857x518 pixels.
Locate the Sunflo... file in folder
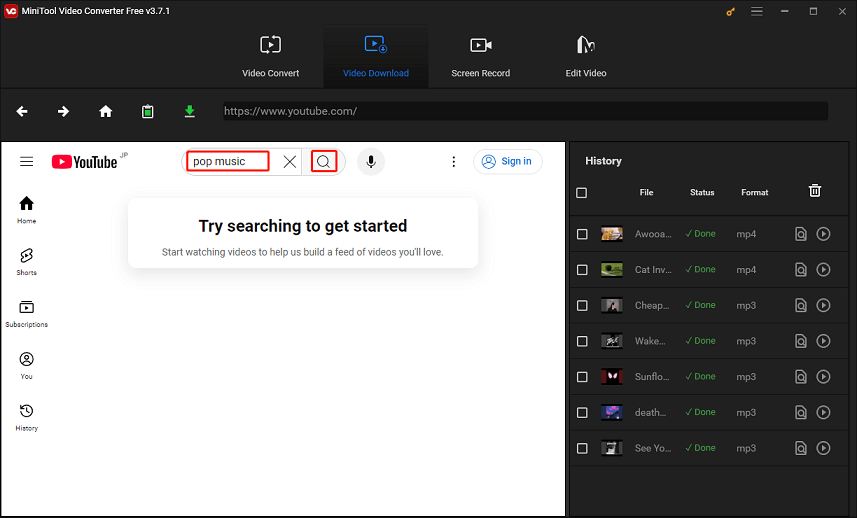[801, 377]
